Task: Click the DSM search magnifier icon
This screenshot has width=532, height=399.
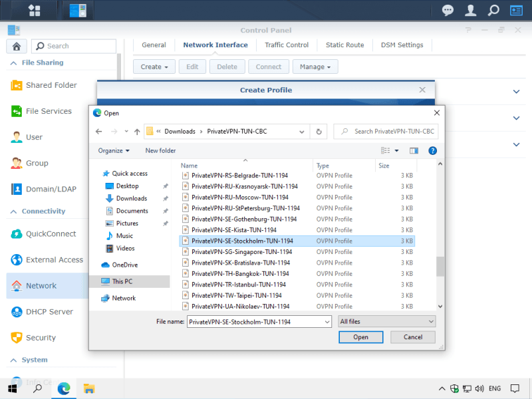Action: 493,11
